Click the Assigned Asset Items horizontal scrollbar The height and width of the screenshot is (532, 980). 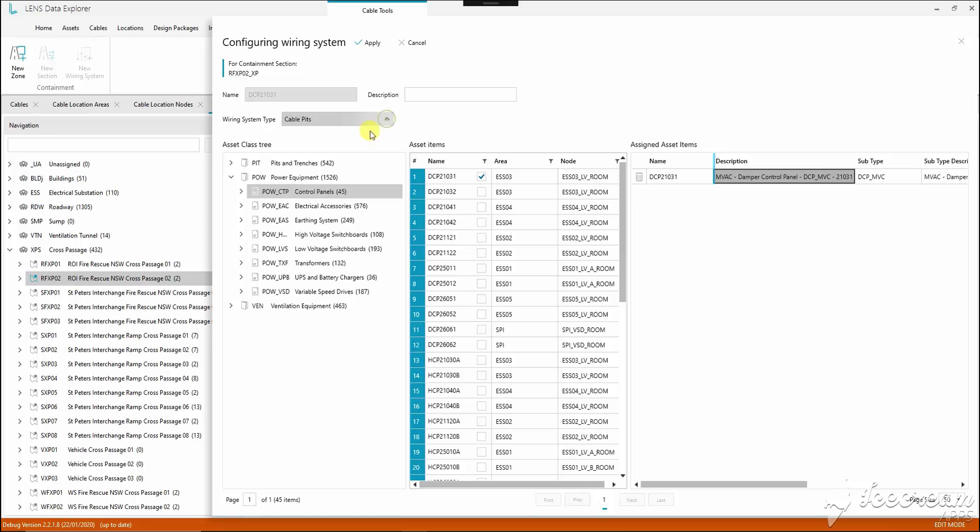724,485
